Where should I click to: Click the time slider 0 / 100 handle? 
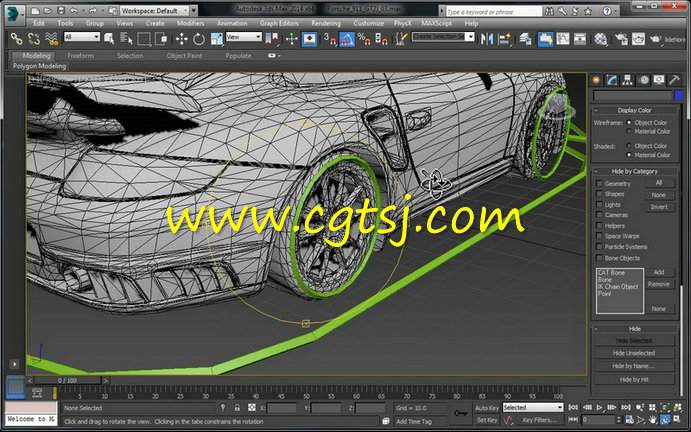pyautogui.click(x=67, y=380)
